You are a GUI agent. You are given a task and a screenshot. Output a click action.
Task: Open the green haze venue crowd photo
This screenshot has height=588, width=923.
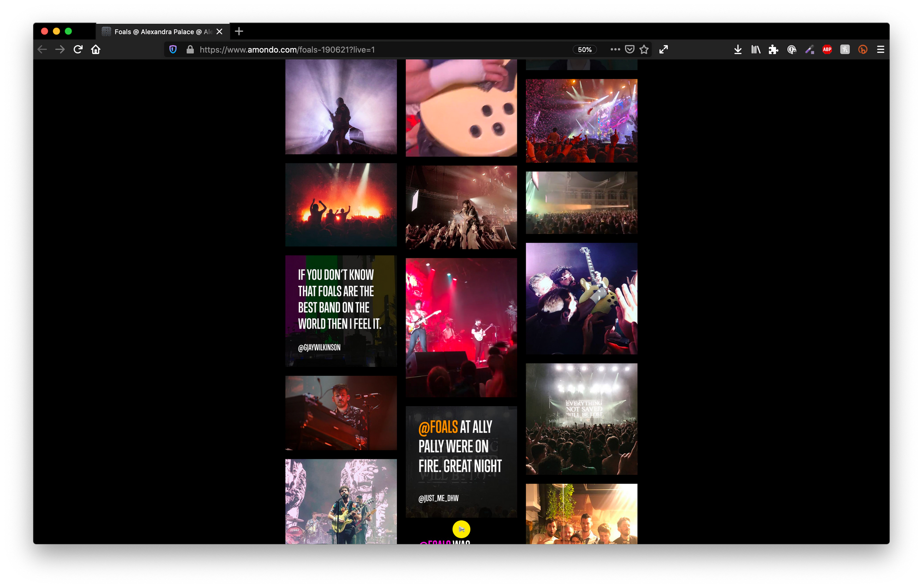click(581, 203)
